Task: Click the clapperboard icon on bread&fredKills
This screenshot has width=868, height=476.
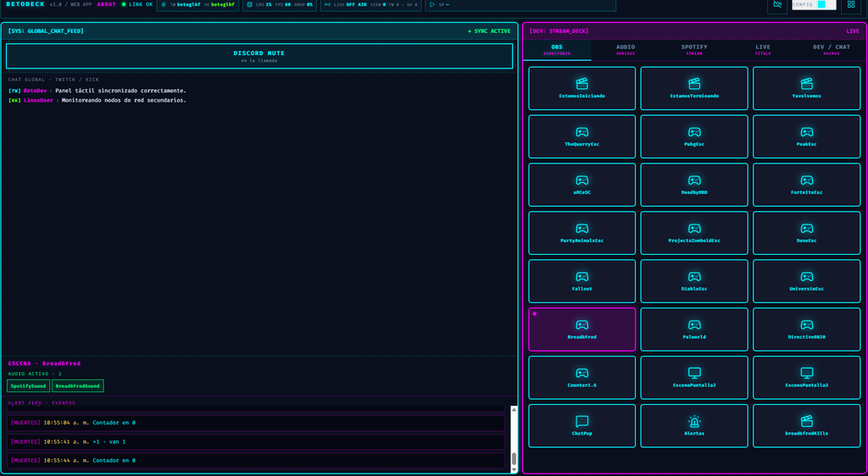Action: click(x=807, y=421)
